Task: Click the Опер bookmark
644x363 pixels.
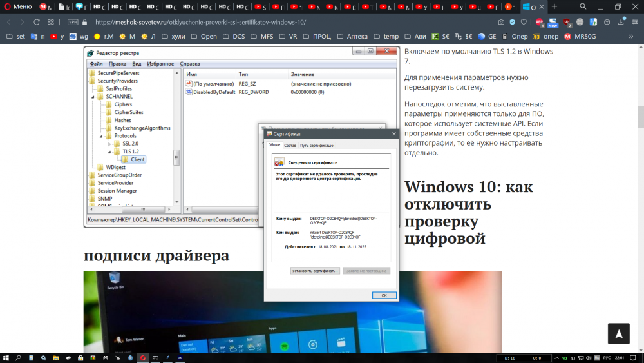Action: point(515,37)
